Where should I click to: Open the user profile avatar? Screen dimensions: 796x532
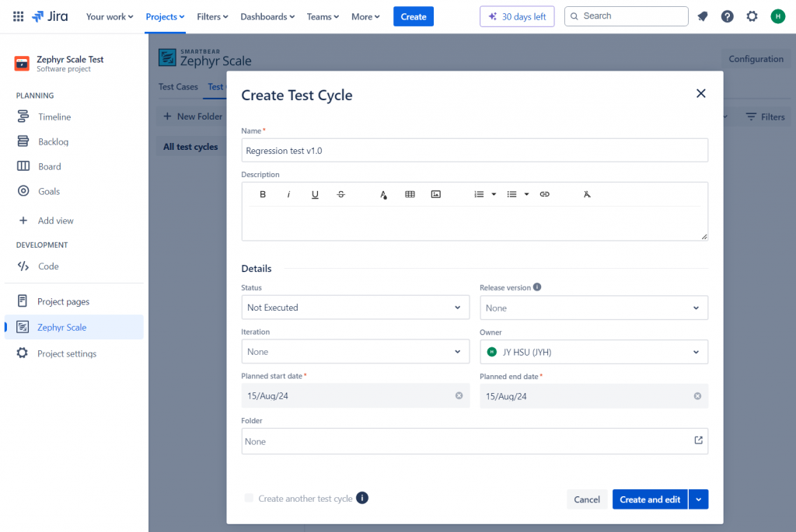[777, 16]
